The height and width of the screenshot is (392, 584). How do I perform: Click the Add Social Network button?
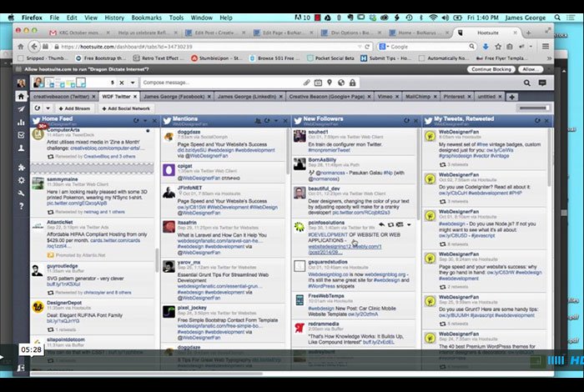pyautogui.click(x=126, y=108)
